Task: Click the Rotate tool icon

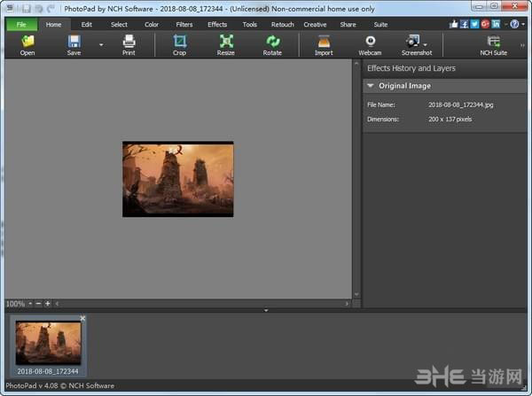Action: [x=272, y=41]
